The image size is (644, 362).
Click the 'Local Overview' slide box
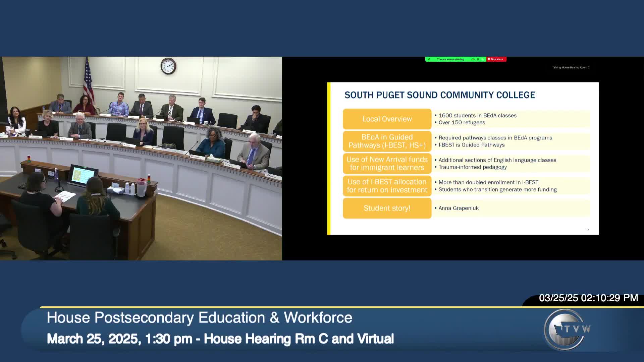[x=387, y=119]
